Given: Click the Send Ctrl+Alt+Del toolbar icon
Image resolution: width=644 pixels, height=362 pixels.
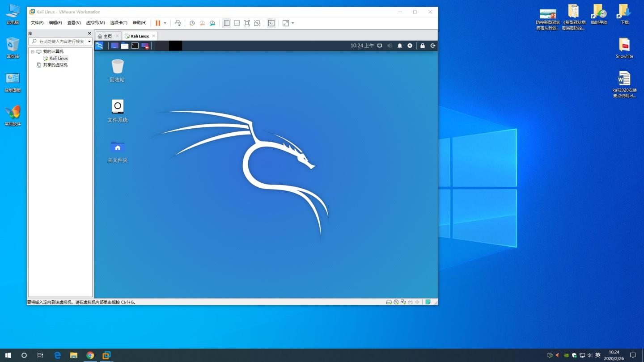Looking at the screenshot, I should (x=178, y=23).
